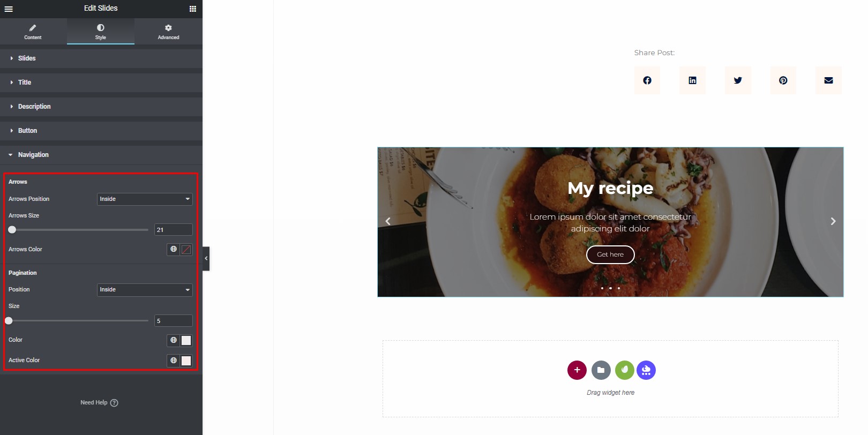The width and height of the screenshot is (868, 435).
Task: Click the Get here slide button
Action: [x=610, y=254]
